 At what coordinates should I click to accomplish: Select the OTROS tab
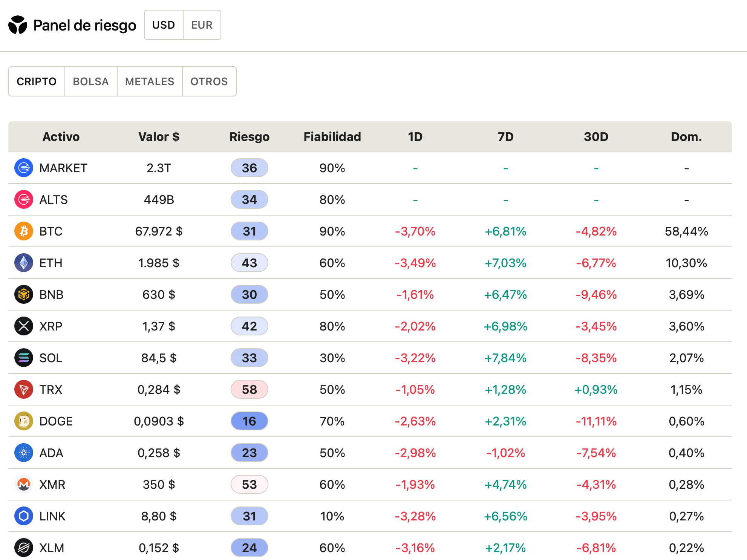[x=209, y=81]
